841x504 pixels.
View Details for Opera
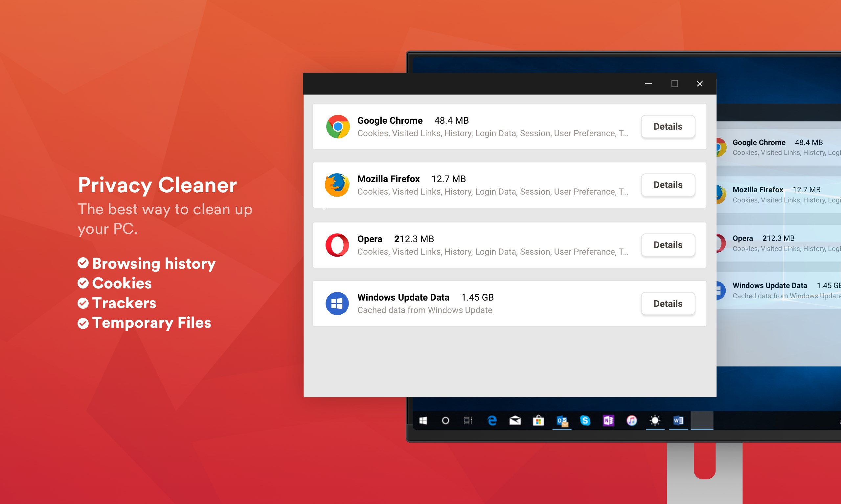coord(668,245)
